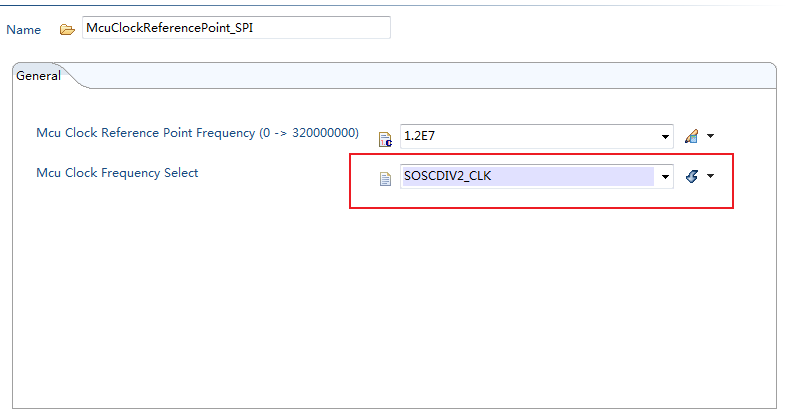789x419 pixels.
Task: Click the folder icon next to Name
Action: point(67,30)
